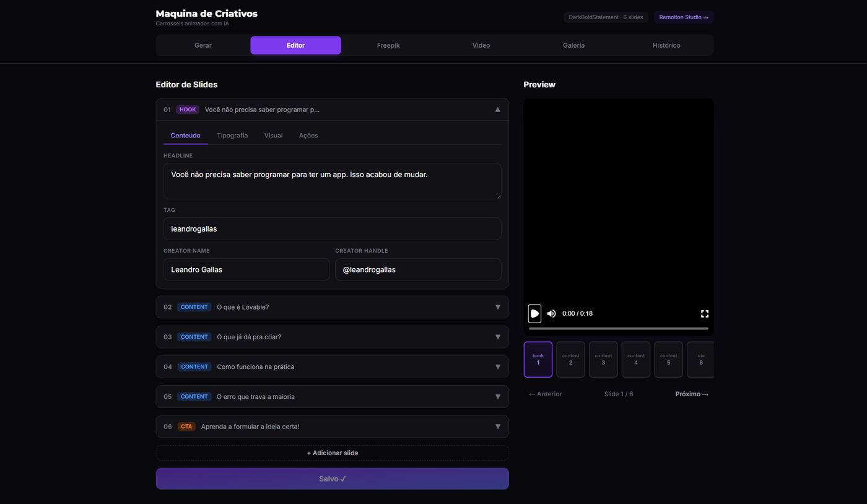Select content 4 slide thumbnail

click(x=636, y=360)
